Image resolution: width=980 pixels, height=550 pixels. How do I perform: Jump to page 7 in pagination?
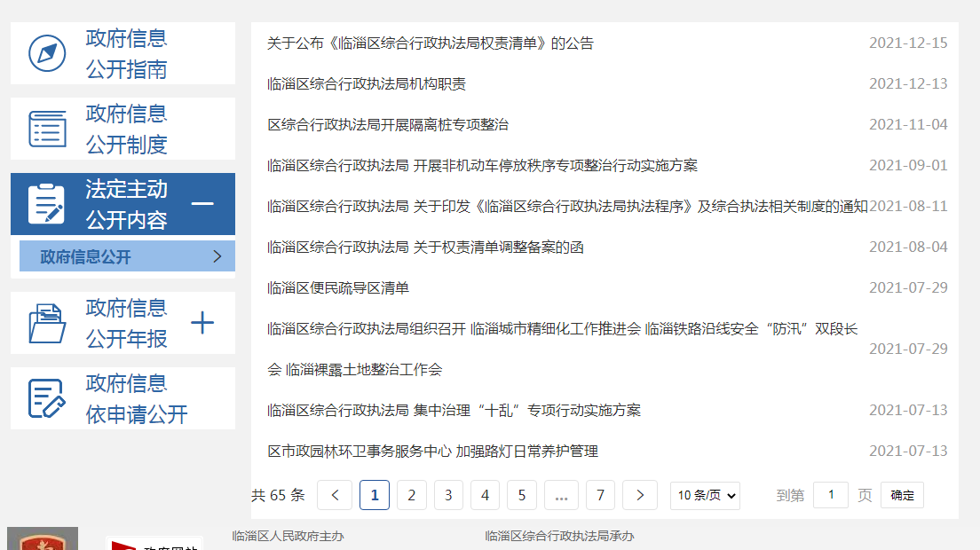600,495
